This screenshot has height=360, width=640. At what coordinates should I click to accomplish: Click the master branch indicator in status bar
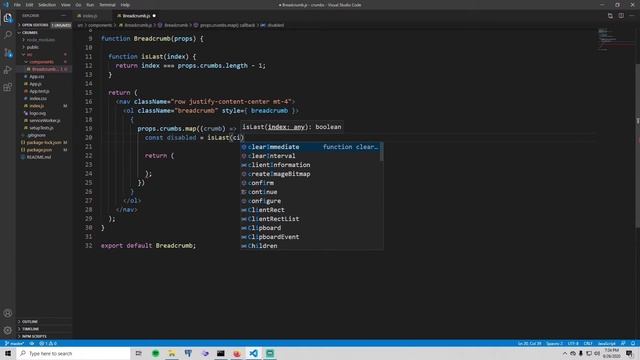pyautogui.click(x=15, y=343)
